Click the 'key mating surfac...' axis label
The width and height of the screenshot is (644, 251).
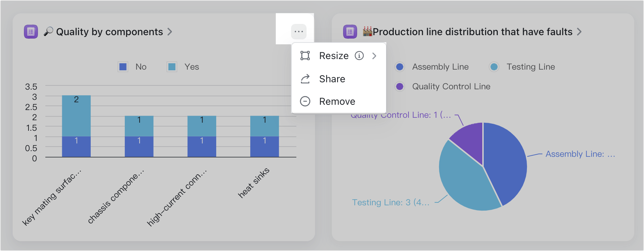(51, 197)
